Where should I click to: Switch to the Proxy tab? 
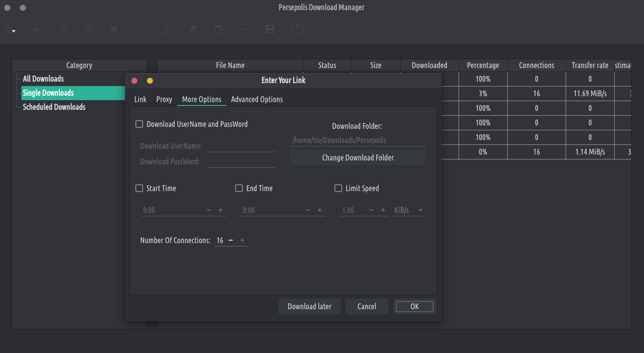point(164,99)
